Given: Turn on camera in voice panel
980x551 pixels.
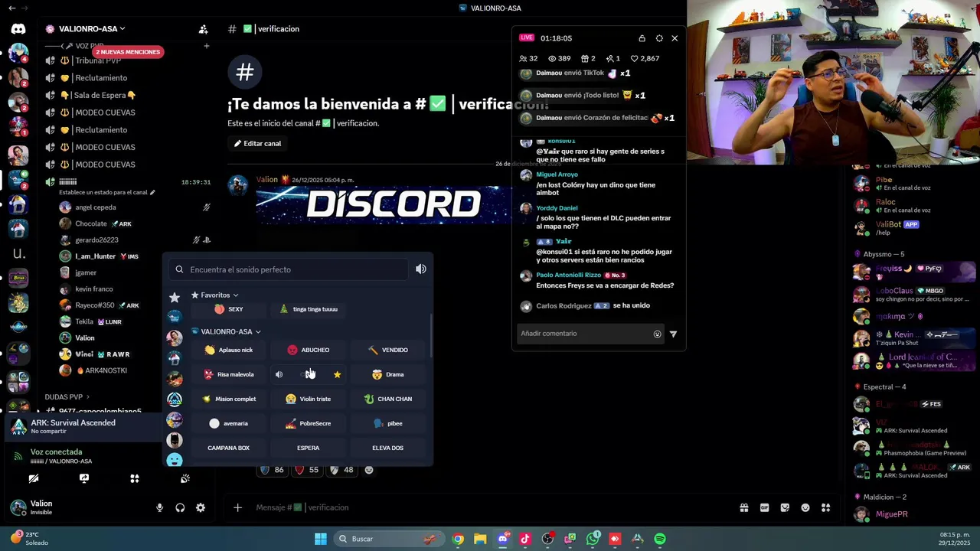Looking at the screenshot, I should pos(34,478).
